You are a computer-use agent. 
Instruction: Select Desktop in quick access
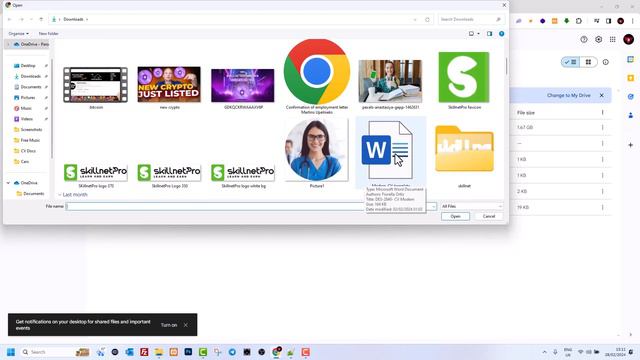tap(28, 65)
